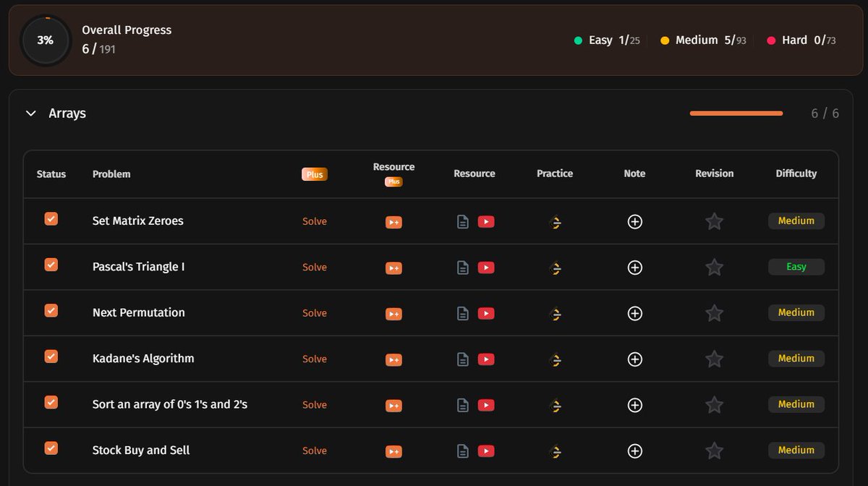The height and width of the screenshot is (486, 868).
Task: Open Plus video resource for Set Matrix Zeroes
Action: [x=393, y=222]
